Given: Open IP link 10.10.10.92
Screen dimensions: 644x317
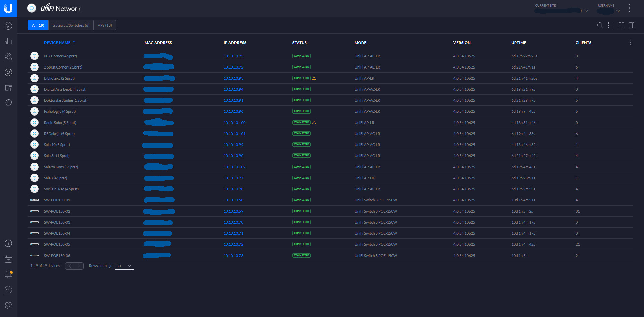Looking at the screenshot, I should tap(233, 67).
